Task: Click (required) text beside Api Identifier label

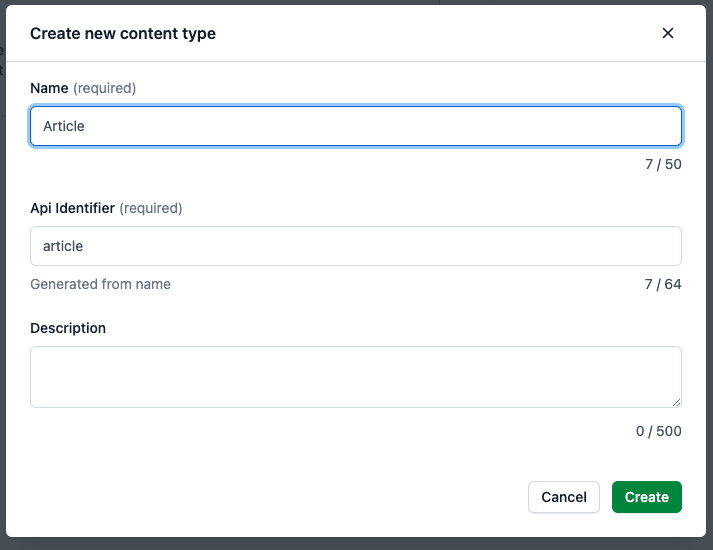Action: (x=151, y=208)
